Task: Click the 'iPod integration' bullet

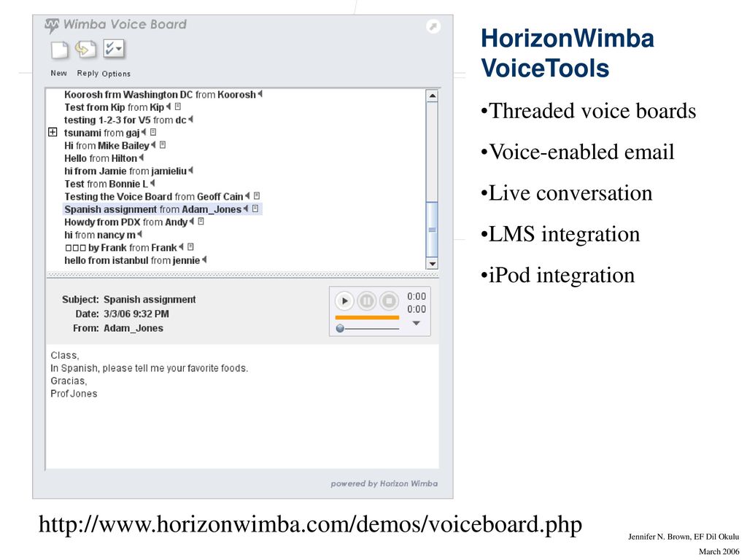Action: 558,275
